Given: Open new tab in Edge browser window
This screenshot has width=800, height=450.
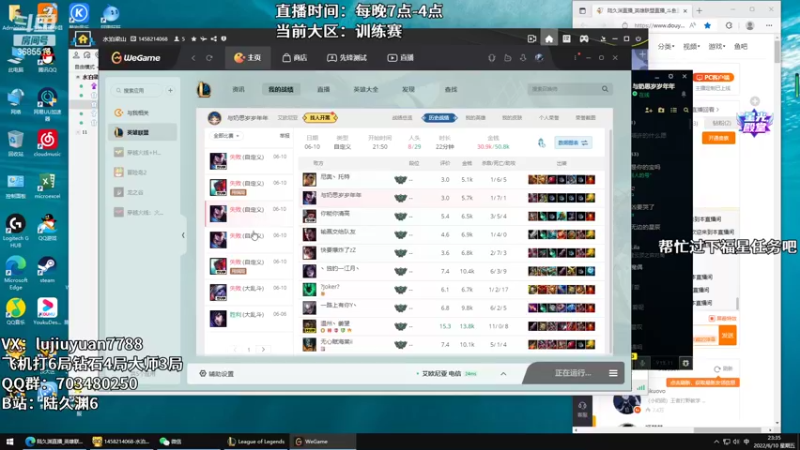Looking at the screenshot, I should (699, 10).
